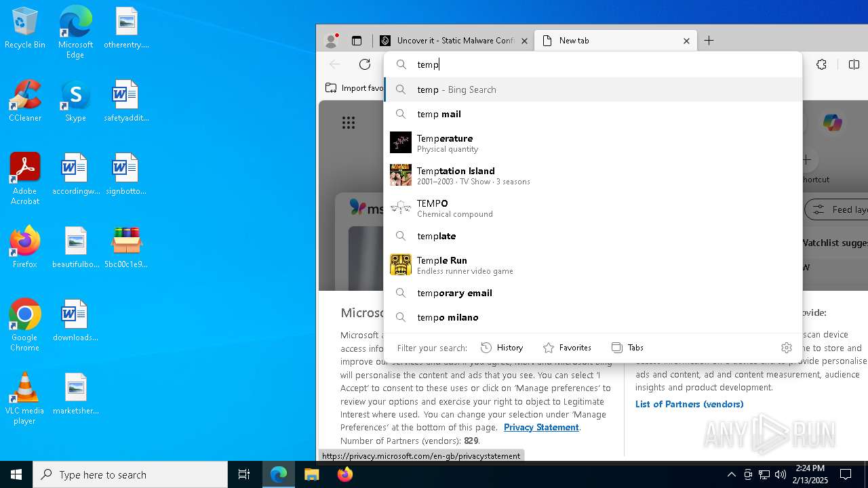
Task: Open the Extensions puzzle icon in Edge
Action: (x=821, y=64)
